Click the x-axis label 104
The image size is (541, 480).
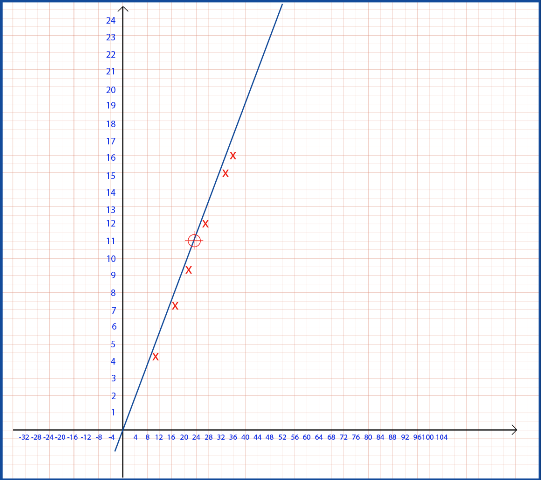tap(442, 437)
